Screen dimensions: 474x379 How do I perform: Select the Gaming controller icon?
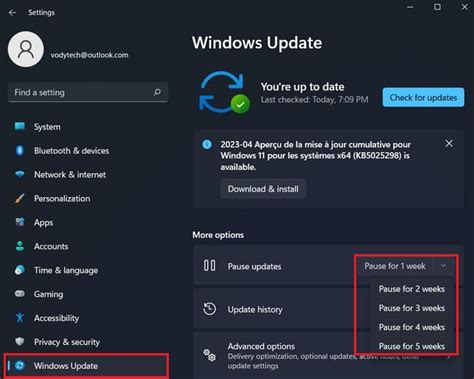[x=20, y=294]
